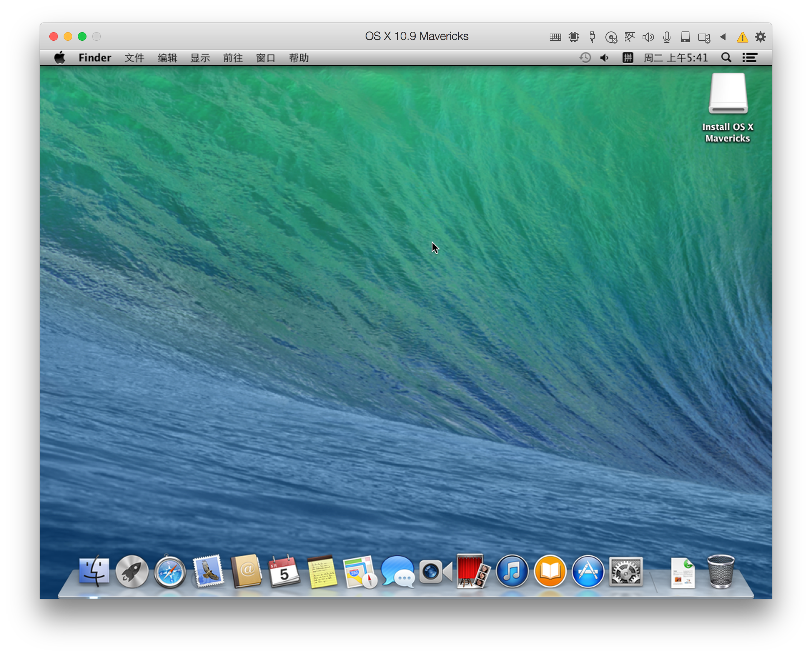The image size is (812, 656).
Task: Open the Messages app in the Dock
Action: [397, 571]
